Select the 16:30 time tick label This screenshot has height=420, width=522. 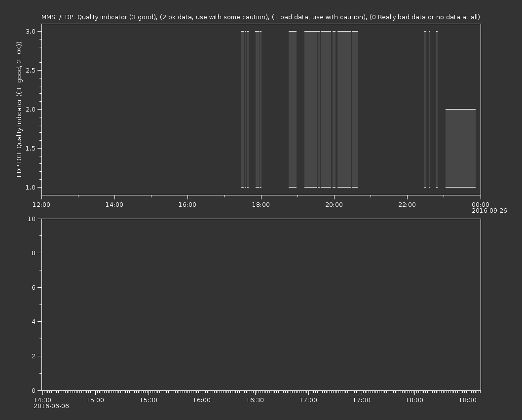pos(255,400)
